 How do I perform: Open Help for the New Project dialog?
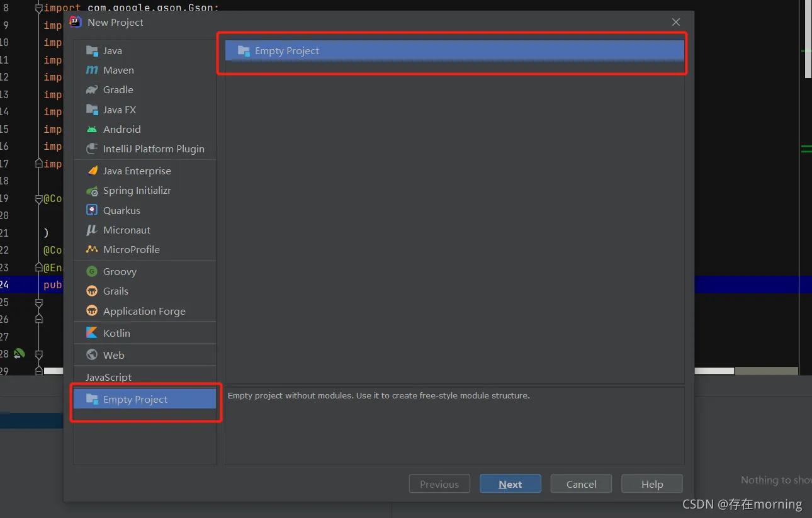pos(652,484)
